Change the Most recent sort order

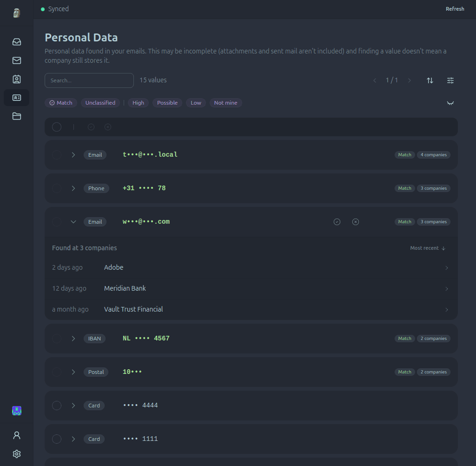tap(428, 248)
